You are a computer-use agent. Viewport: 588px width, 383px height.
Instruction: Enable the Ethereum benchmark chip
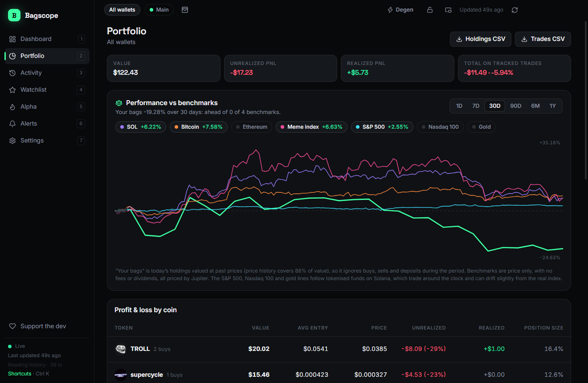(x=252, y=127)
